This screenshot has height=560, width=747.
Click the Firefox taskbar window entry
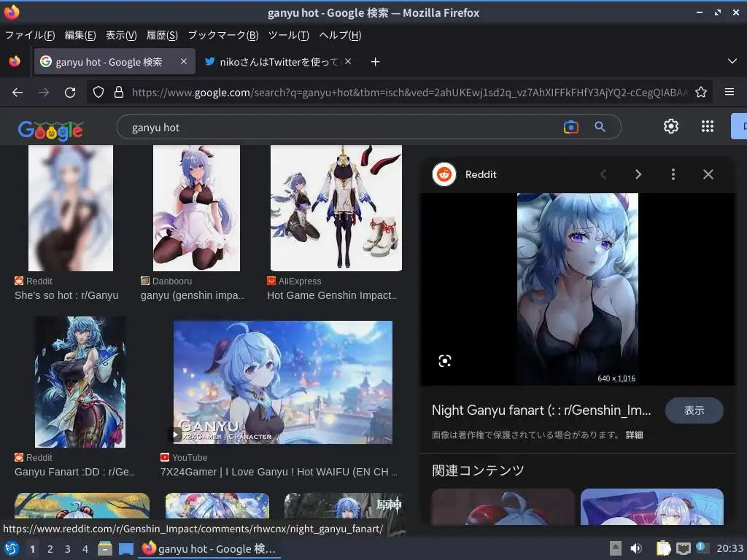click(x=209, y=548)
